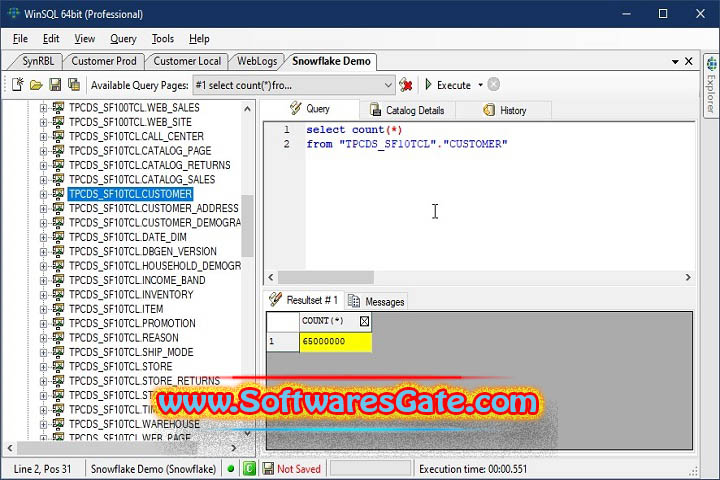Expand the TPCDS_SF10TCL.CUSTOMER tree node
Screen dimensions: 720x480
coord(43,194)
